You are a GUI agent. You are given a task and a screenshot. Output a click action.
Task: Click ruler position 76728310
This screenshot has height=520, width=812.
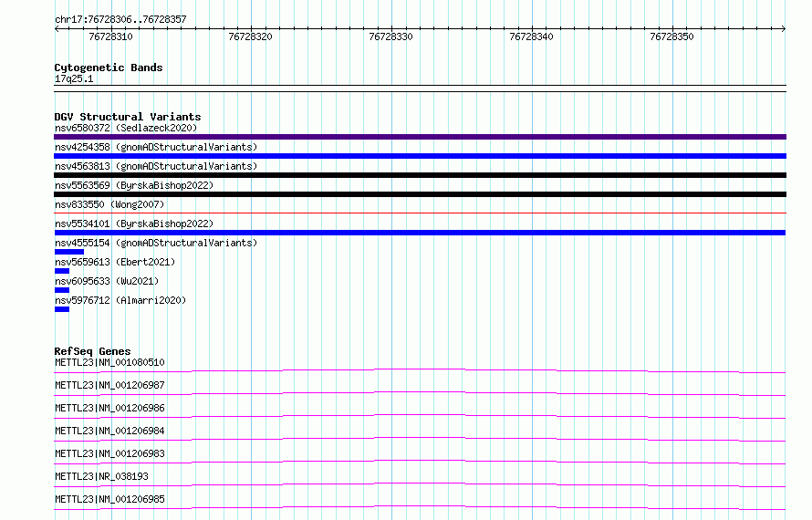(110, 36)
